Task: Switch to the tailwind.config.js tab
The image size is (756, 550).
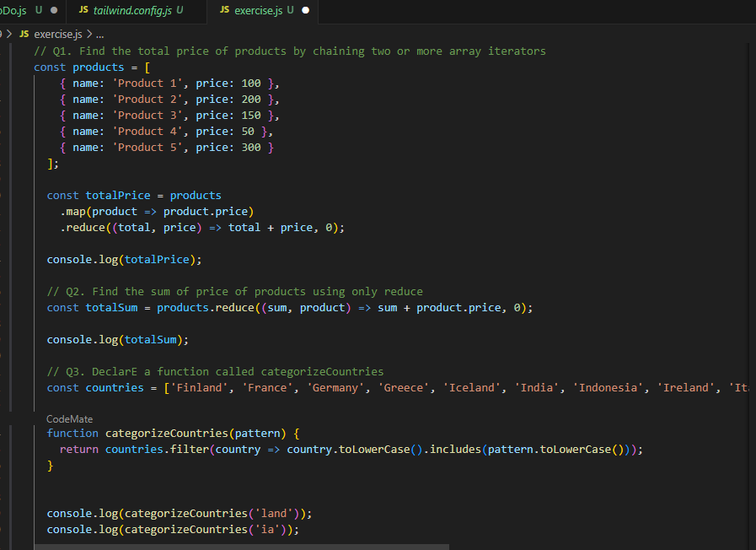Action: pos(136,11)
